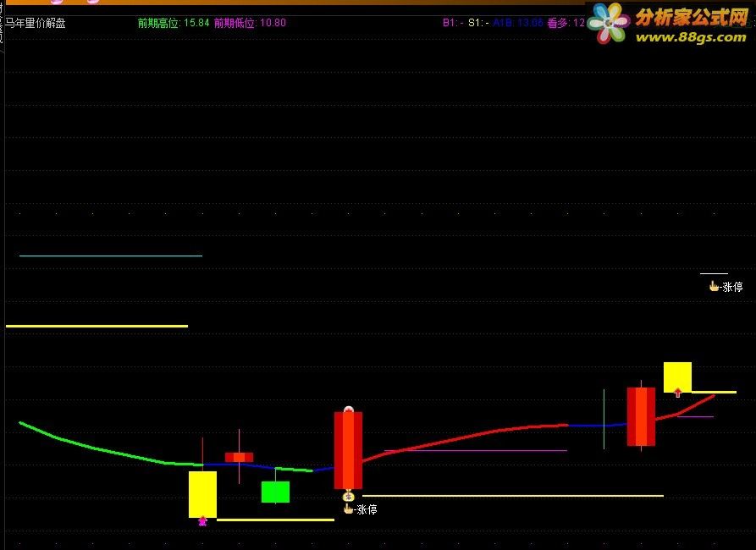Screen dimensions: 756x550
Task: Click the 前期高位: 15.84 value
Action: click(174, 23)
